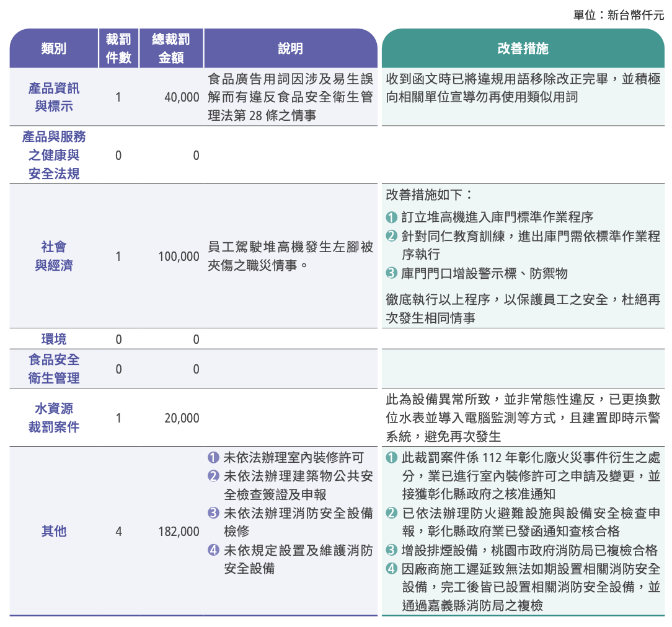
Task: Click the 改善措施 column header
Action: click(523, 48)
